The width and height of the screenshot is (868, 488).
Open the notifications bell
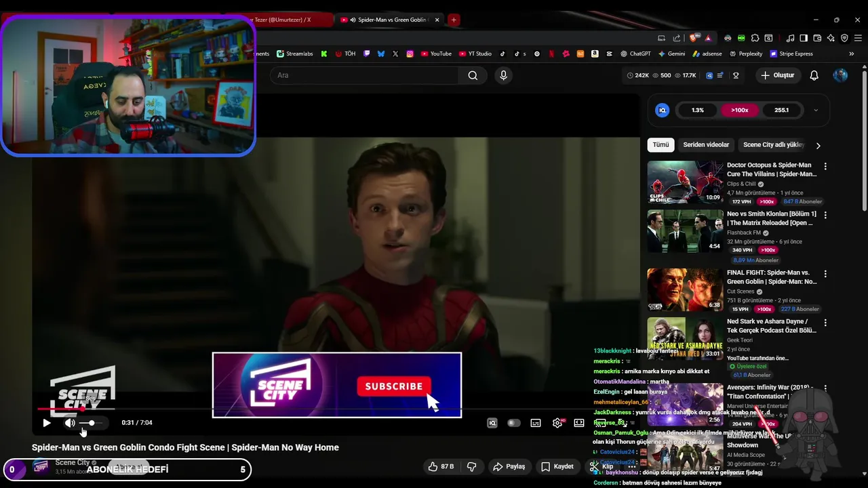(x=814, y=75)
